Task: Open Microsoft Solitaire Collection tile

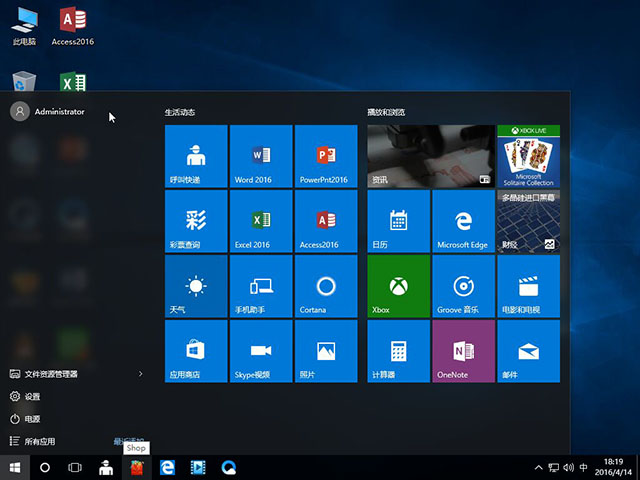Action: (528, 156)
